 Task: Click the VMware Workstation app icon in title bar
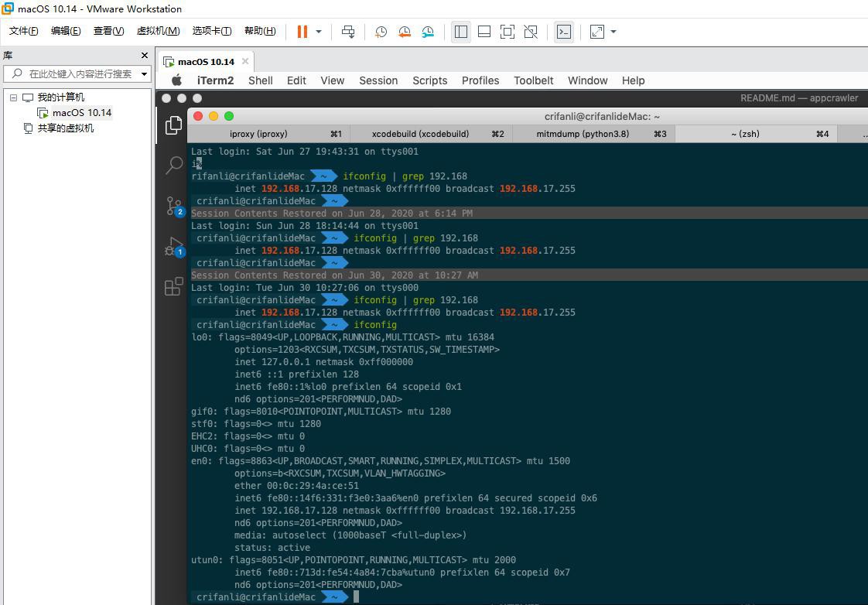8,9
